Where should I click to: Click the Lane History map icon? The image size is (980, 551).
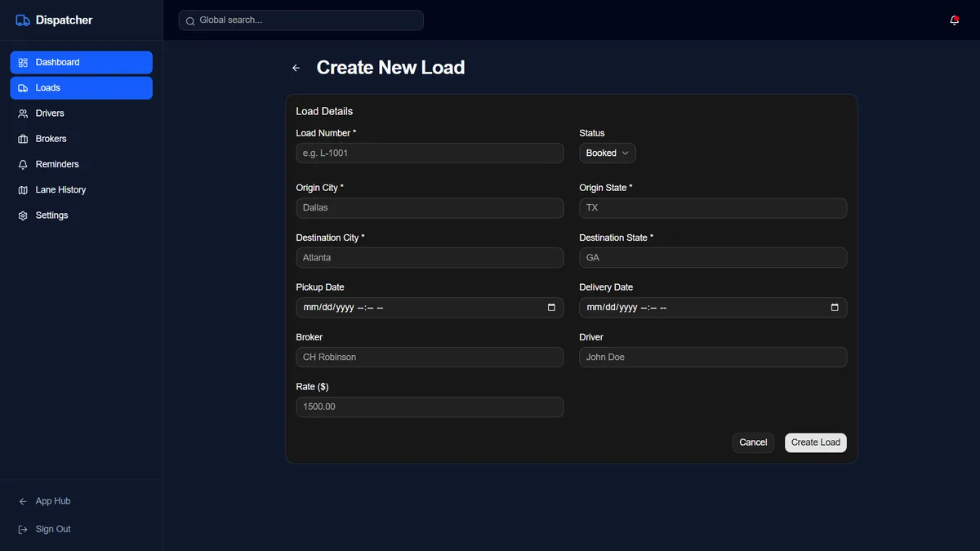click(x=23, y=190)
